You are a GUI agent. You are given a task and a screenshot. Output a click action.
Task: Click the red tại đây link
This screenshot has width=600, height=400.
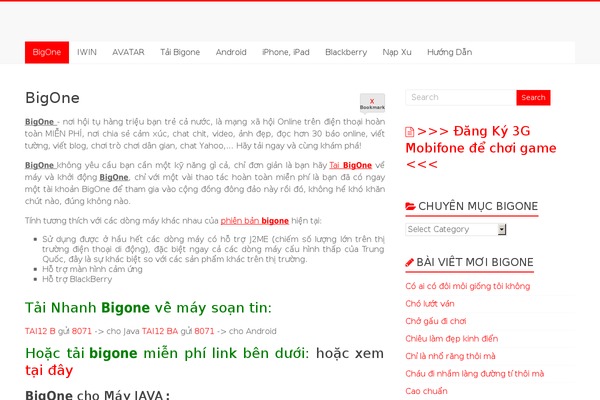click(49, 371)
